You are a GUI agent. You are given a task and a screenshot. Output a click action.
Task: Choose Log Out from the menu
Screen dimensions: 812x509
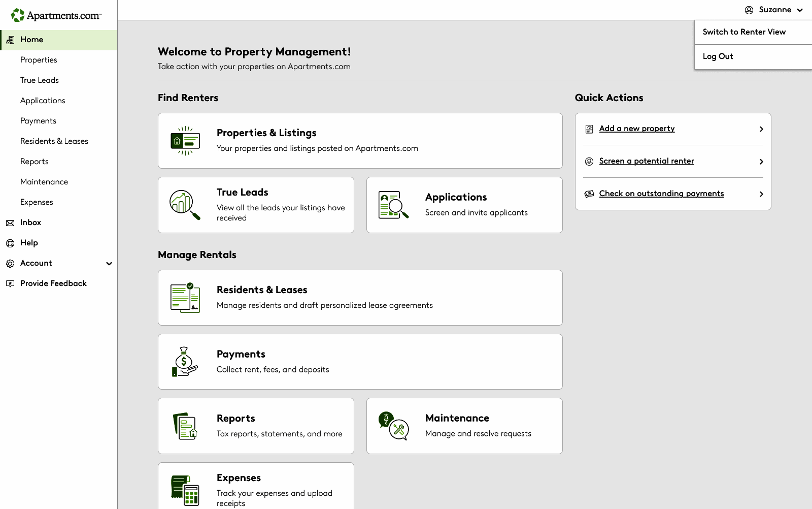click(718, 56)
